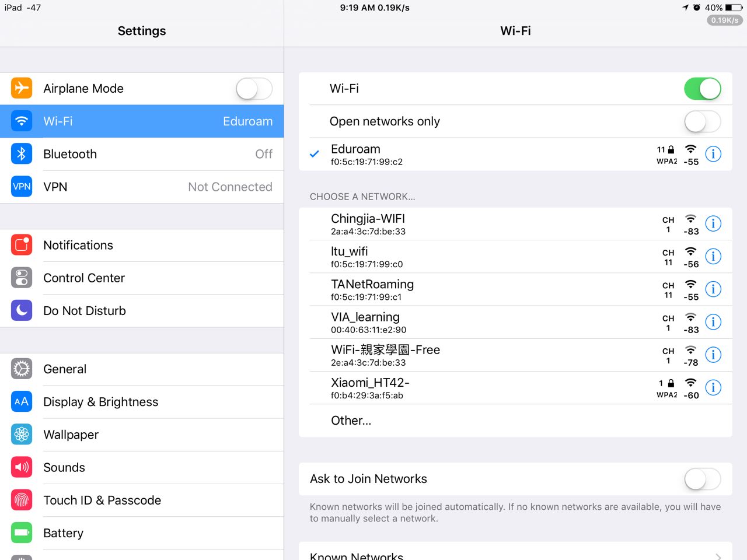
Task: Open Battery settings
Action: click(142, 533)
